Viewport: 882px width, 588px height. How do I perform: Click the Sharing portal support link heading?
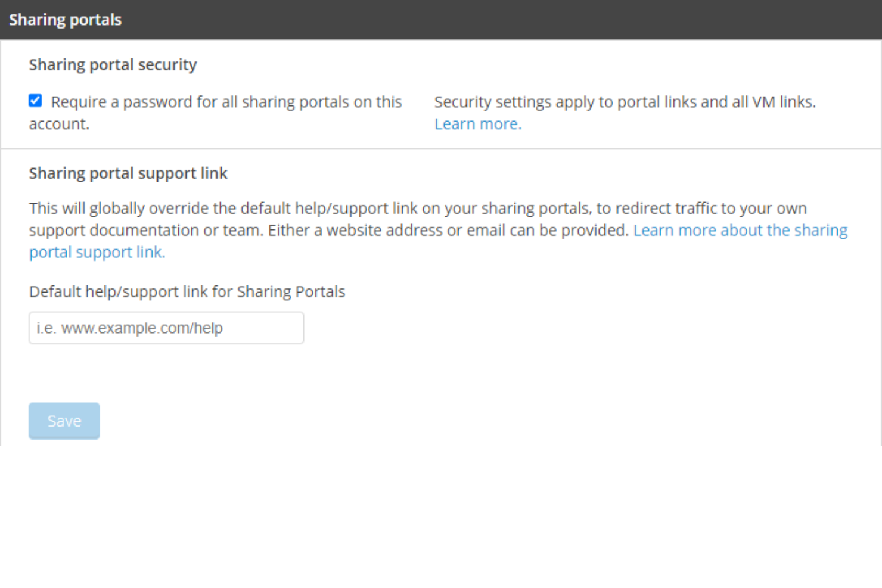click(x=128, y=173)
